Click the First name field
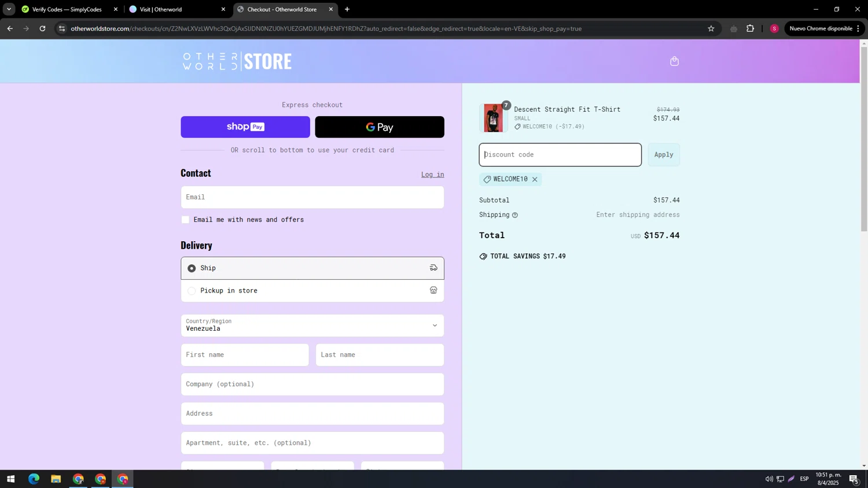Image resolution: width=868 pixels, height=488 pixels. (x=245, y=355)
